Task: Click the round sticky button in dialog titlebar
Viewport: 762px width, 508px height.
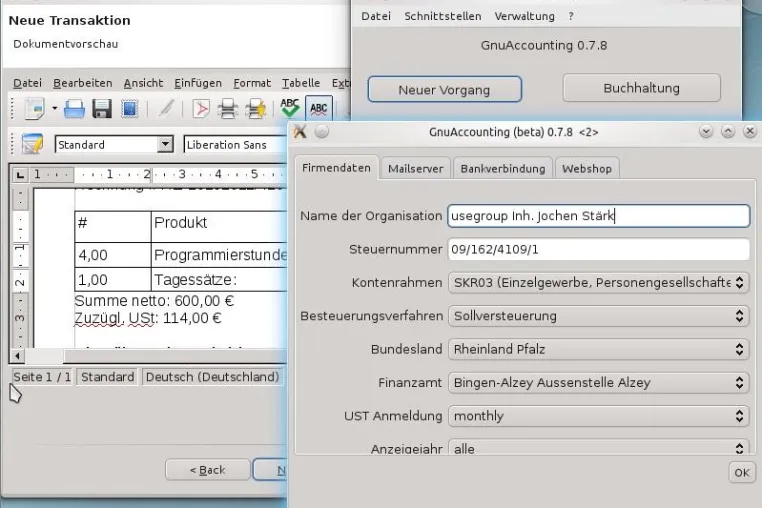Action: pyautogui.click(x=322, y=131)
